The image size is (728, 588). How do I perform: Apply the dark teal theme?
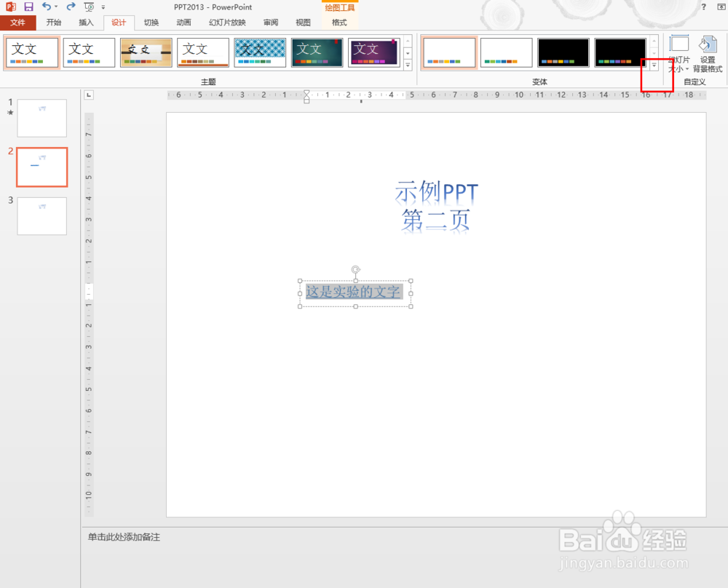(x=317, y=53)
